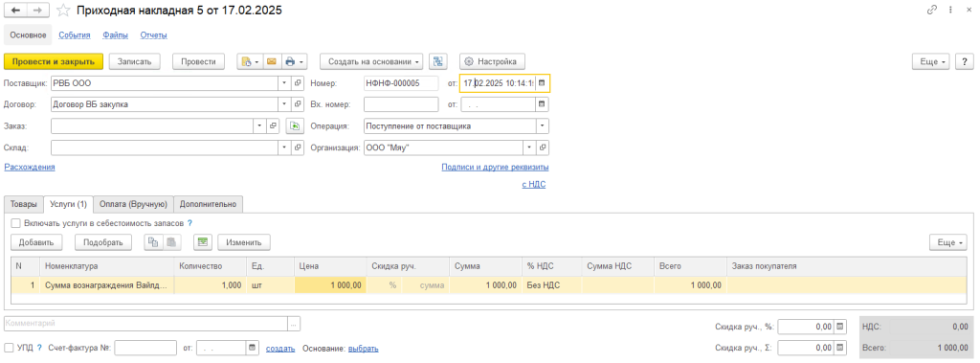Open the Оплата (Вручную) tab
Viewport: 980px width, 363px height.
(134, 204)
